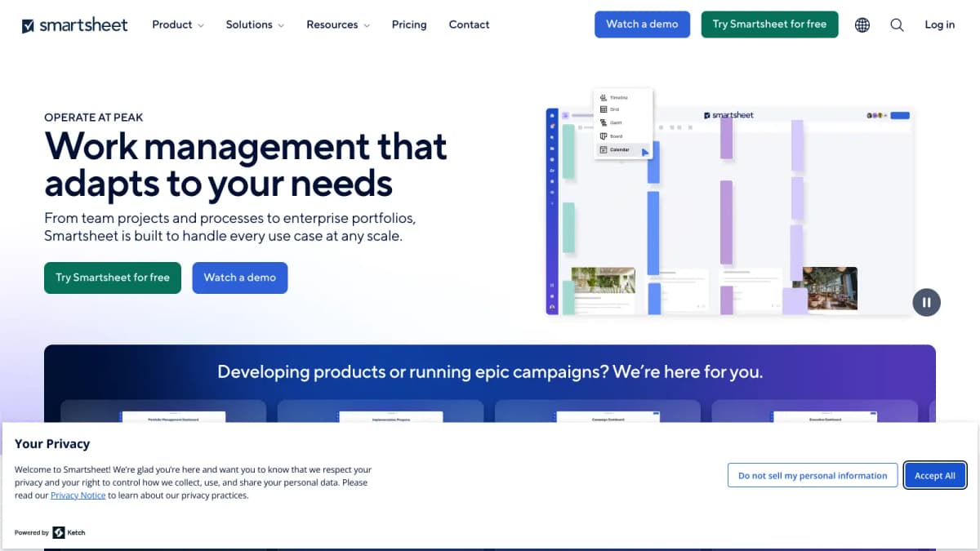The width and height of the screenshot is (980, 551).
Task: Select the Board view icon in preview
Action: click(x=604, y=136)
